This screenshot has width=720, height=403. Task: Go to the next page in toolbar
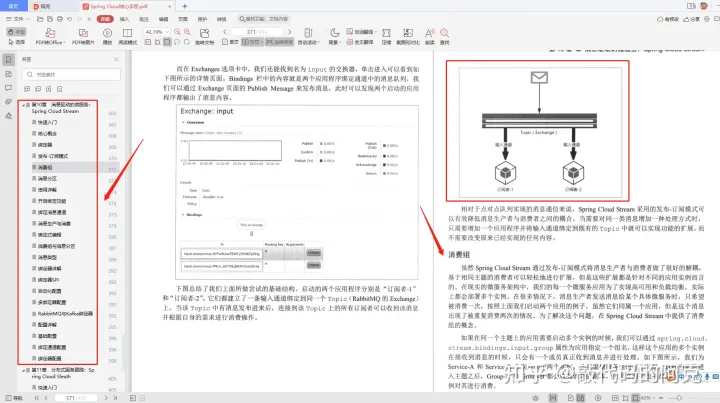pyautogui.click(x=289, y=32)
